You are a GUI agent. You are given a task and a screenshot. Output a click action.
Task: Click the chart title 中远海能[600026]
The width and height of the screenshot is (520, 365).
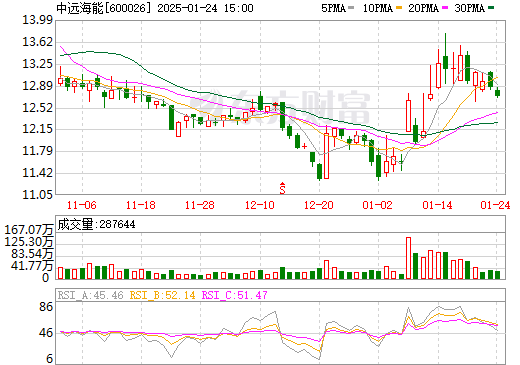click(101, 8)
